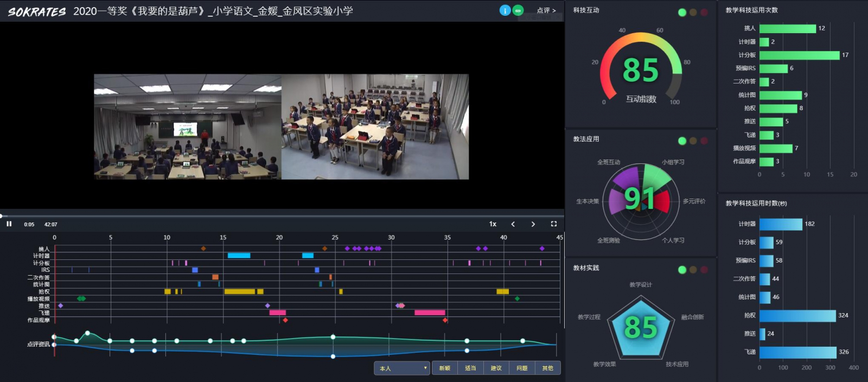Jump to previous segment with left arrow
868x382 pixels.
pos(513,224)
